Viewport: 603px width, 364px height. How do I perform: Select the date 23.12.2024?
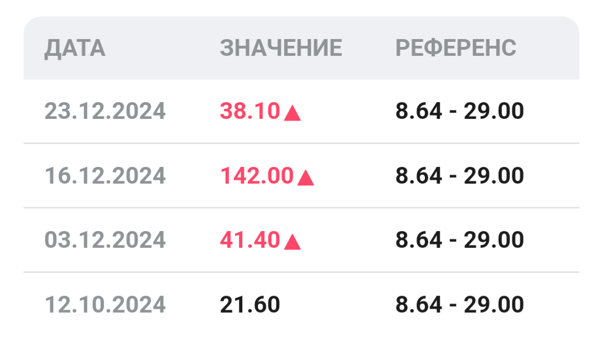click(105, 112)
